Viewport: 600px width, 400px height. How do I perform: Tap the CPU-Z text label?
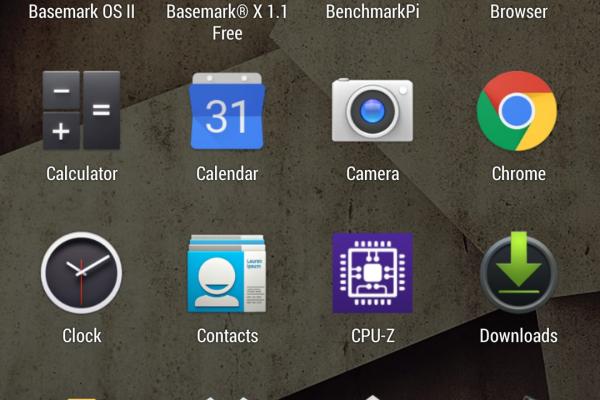[x=373, y=336]
